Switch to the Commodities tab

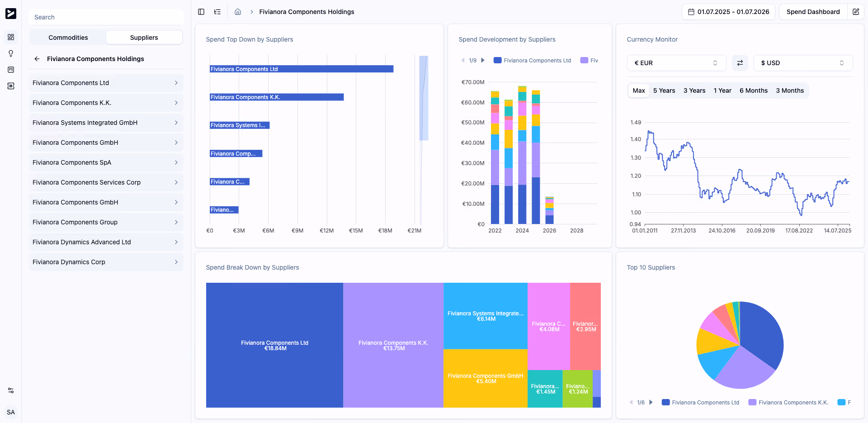point(68,38)
